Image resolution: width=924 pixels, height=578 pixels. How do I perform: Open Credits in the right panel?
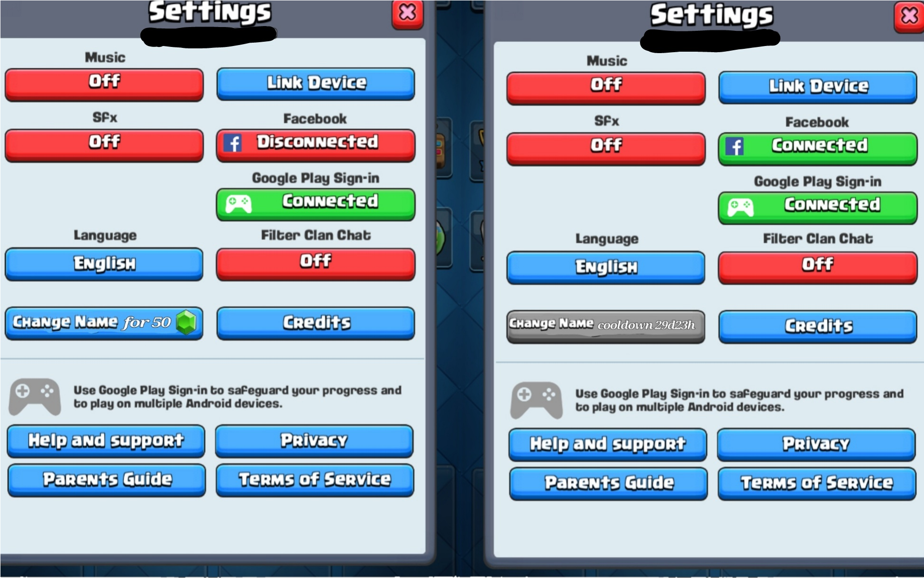818,326
